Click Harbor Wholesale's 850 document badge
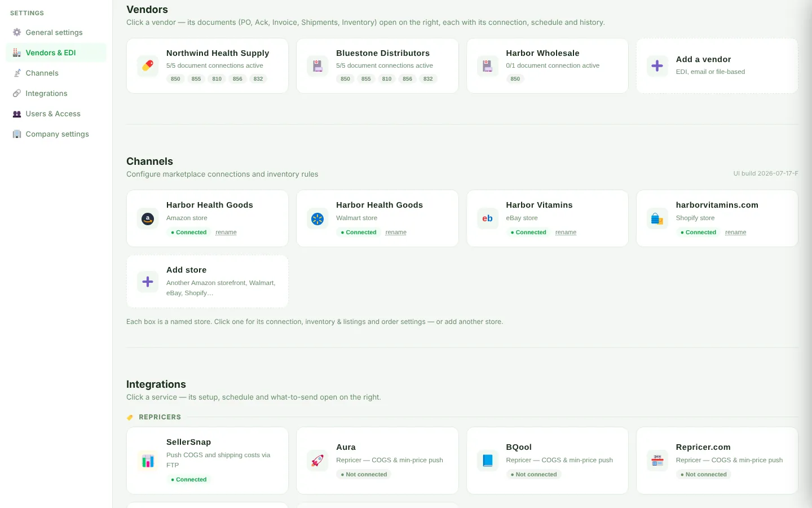 (x=515, y=79)
